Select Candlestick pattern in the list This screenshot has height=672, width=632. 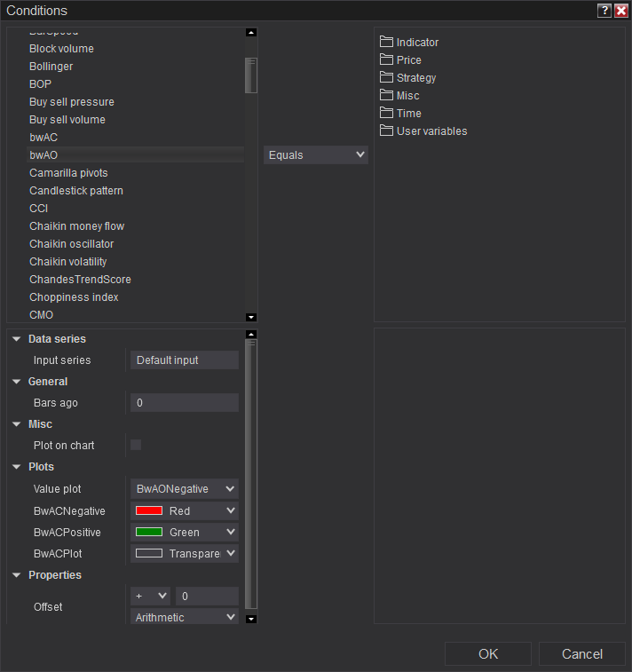tap(76, 191)
